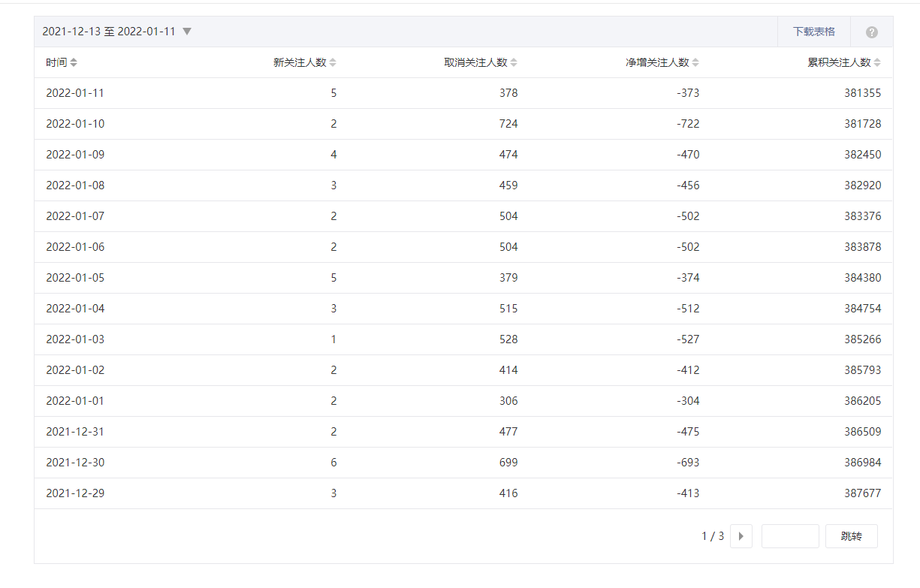Sort by 净增关注人数 using its arrows

[x=695, y=63]
